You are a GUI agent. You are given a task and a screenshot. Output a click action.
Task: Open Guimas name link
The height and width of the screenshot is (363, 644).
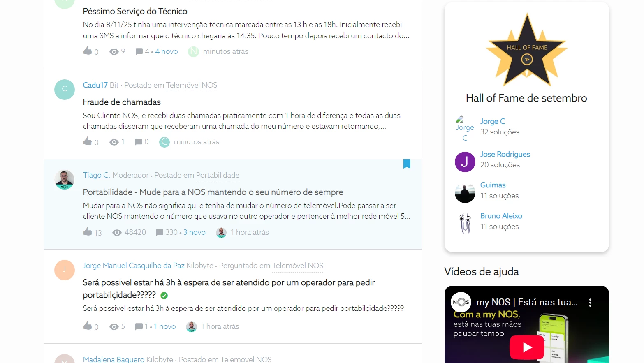click(493, 185)
